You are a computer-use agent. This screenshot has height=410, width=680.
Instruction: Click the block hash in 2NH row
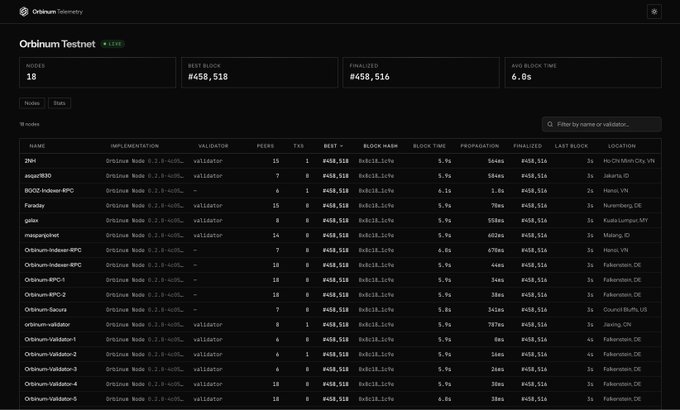(376, 161)
